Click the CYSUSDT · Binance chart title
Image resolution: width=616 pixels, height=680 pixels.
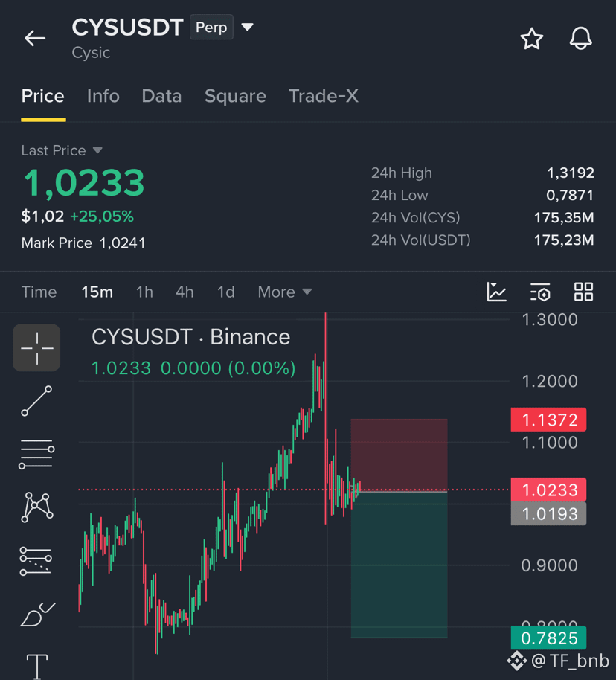[x=191, y=337]
